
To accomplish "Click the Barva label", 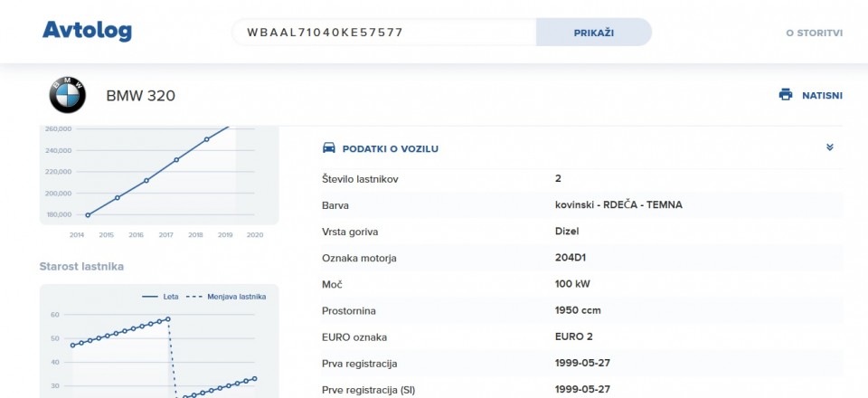I will (x=335, y=205).
